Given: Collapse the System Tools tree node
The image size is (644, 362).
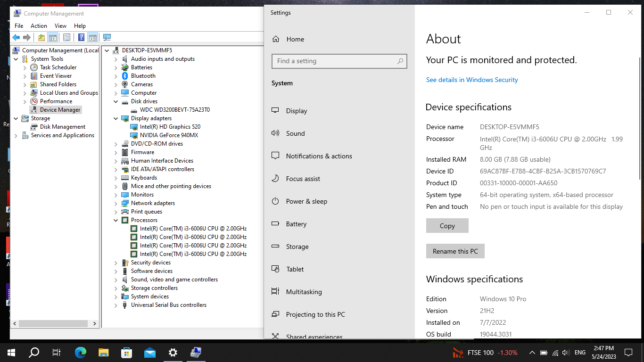Looking at the screenshot, I should tap(16, 59).
